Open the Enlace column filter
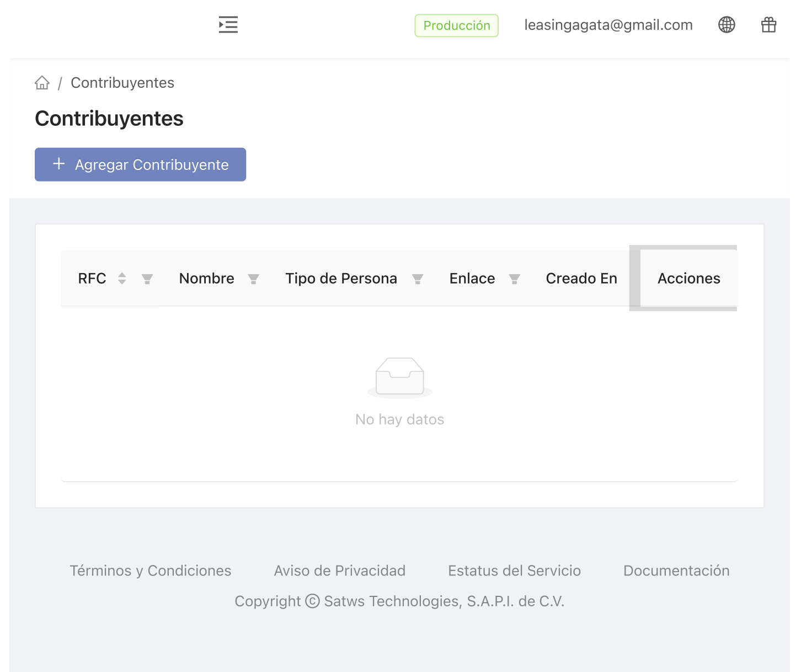This screenshot has width=801, height=672. tap(514, 279)
